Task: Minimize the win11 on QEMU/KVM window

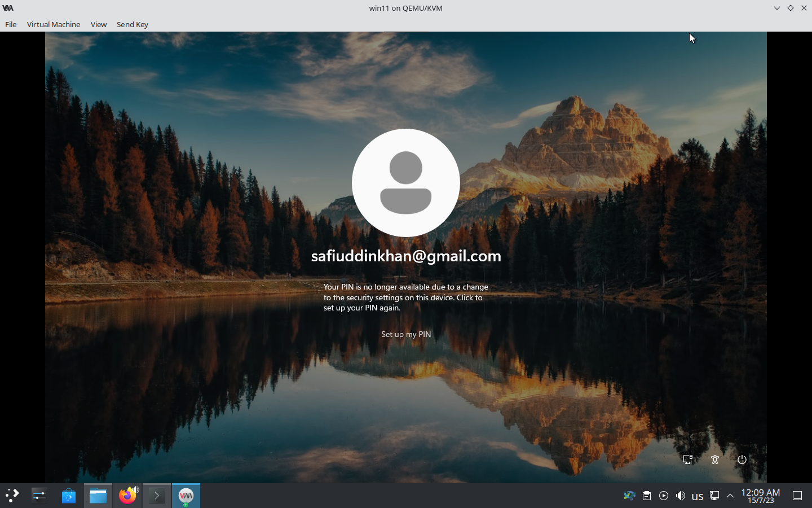Action: click(777, 8)
